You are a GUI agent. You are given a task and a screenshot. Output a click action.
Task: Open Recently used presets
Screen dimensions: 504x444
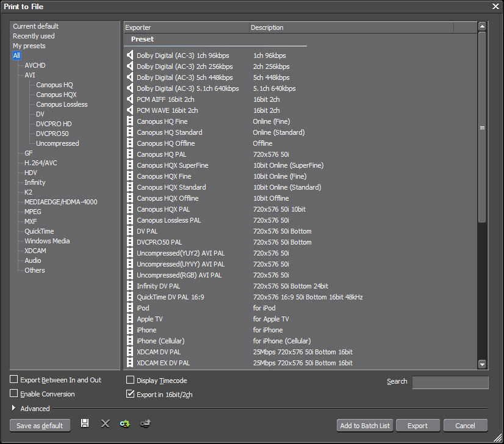click(34, 36)
